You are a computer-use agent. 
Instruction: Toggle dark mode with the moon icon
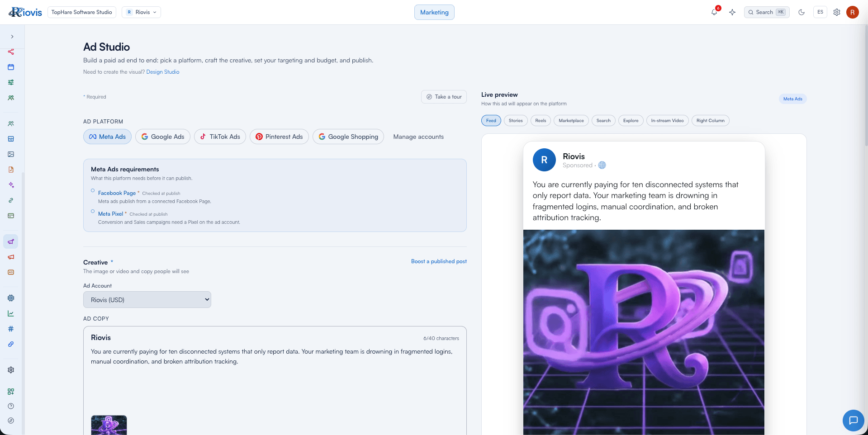[x=802, y=12]
